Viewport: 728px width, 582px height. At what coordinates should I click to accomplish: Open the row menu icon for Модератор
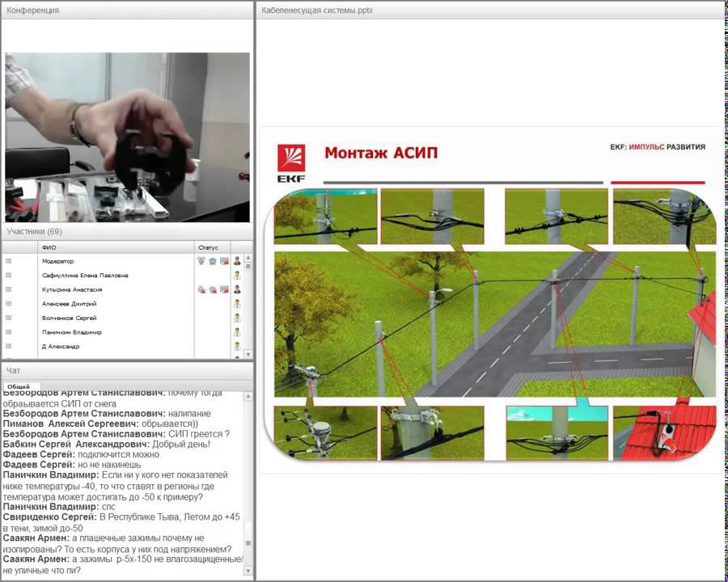click(8, 261)
